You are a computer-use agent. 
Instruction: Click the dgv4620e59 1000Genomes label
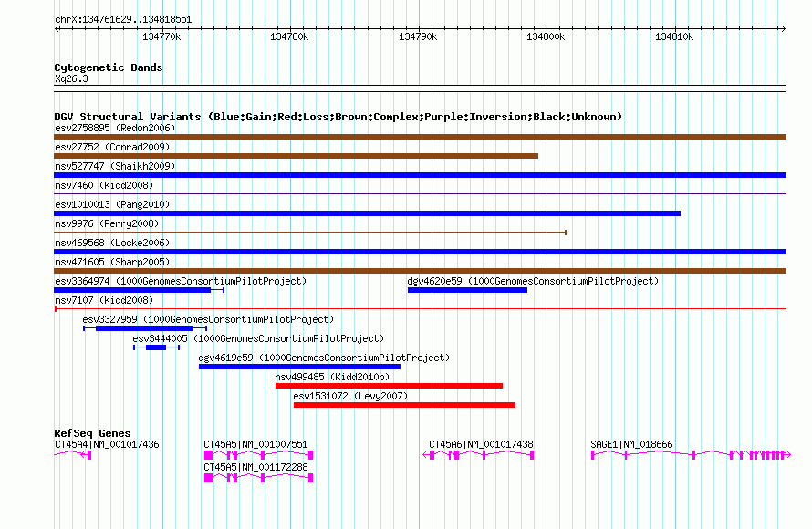[x=533, y=281]
